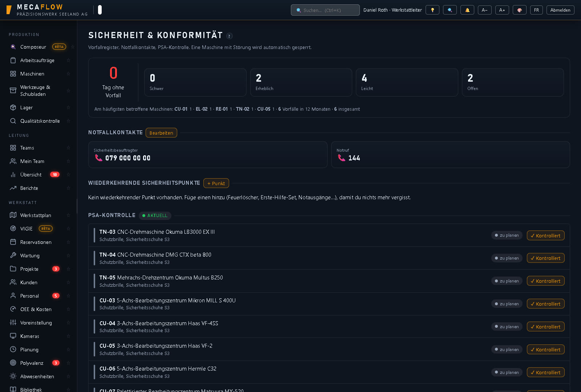
Task: Toggle favorite star for Planung
Action: pyautogui.click(x=68, y=350)
